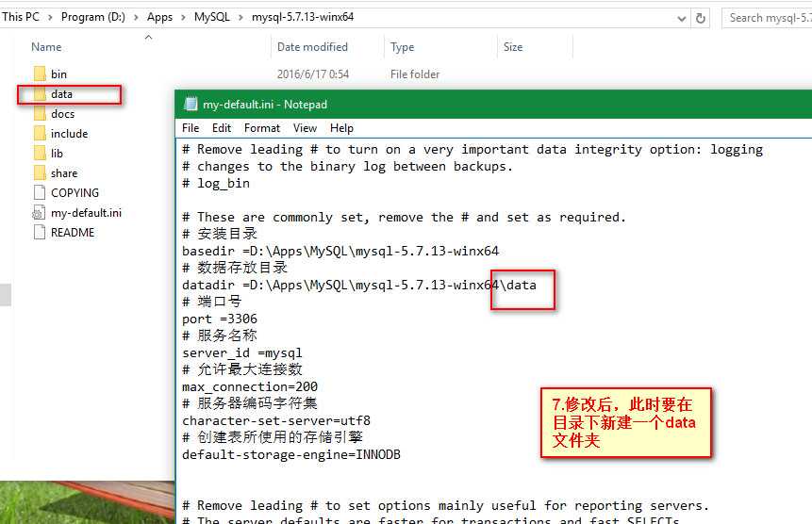Screen dimensions: 812x524
Task: Place cursor in server_id =mysql line
Action: (x=241, y=352)
